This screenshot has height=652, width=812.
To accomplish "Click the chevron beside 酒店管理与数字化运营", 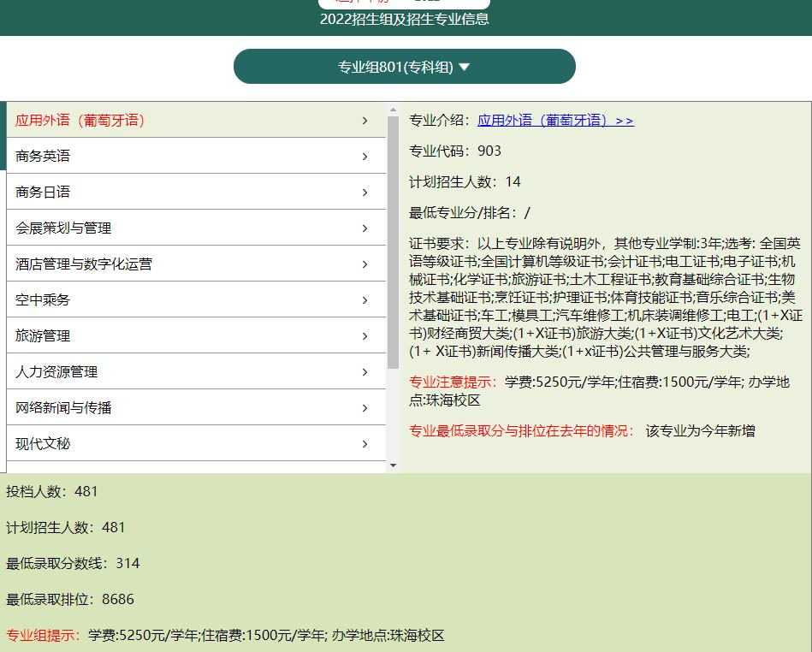I will pos(365,264).
